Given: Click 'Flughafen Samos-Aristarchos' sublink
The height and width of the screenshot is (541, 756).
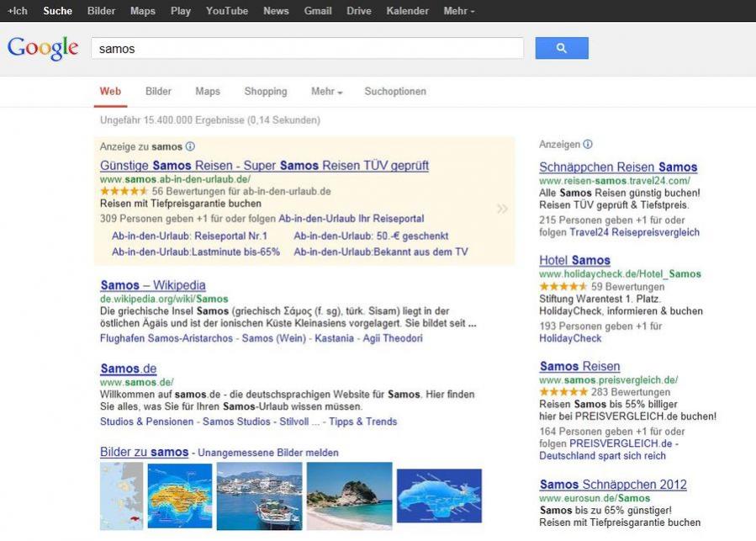Looking at the screenshot, I should 167,338.
